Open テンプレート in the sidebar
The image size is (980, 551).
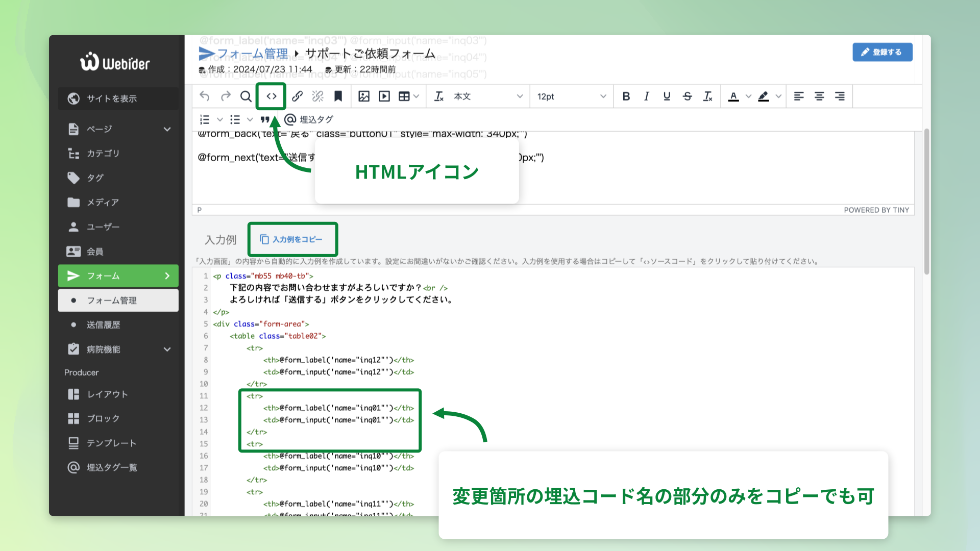point(118,443)
